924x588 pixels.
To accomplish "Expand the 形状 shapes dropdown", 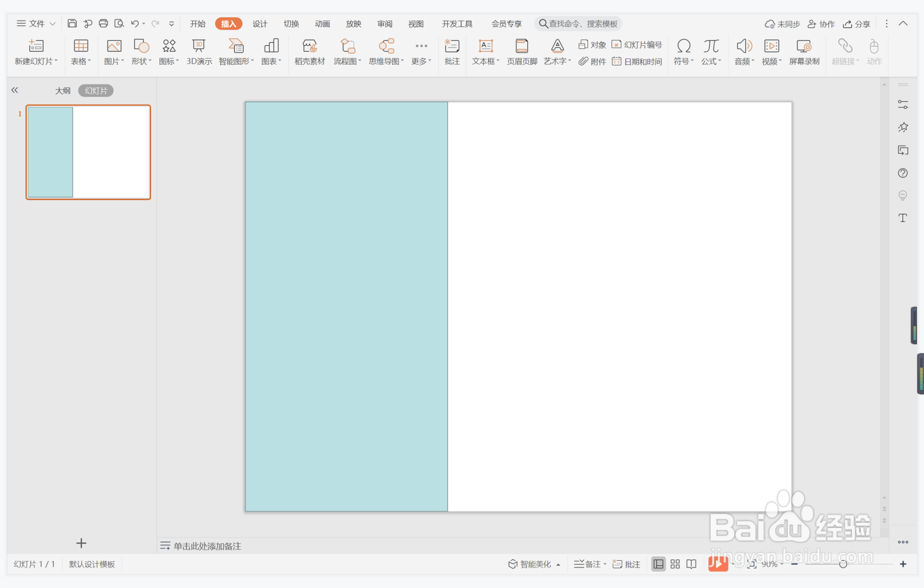I will click(150, 61).
